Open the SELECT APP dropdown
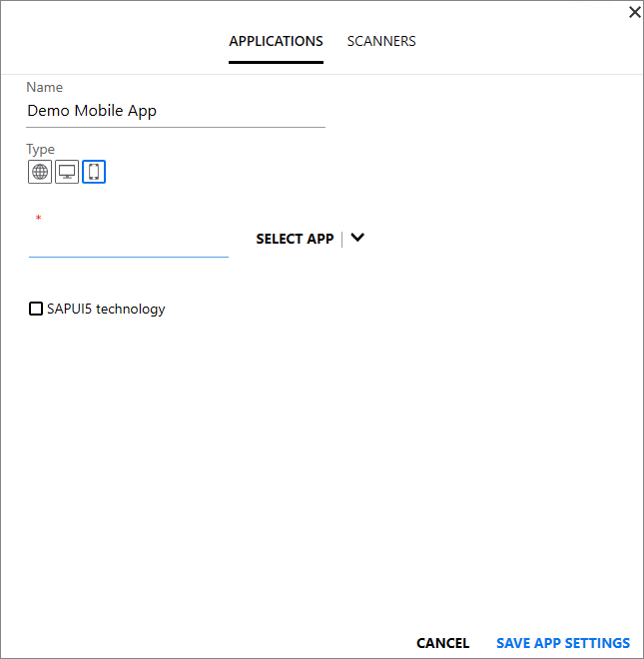This screenshot has height=659, width=644. [295, 240]
